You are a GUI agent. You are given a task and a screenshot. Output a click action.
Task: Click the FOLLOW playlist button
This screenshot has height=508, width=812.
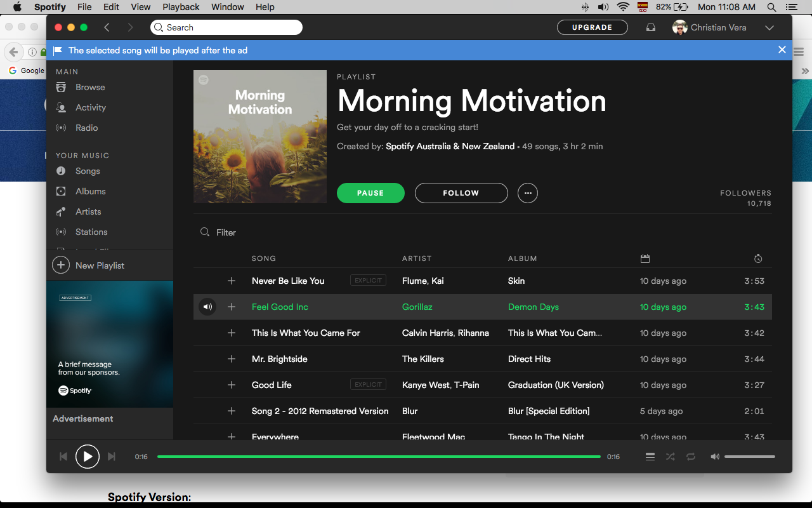461,193
